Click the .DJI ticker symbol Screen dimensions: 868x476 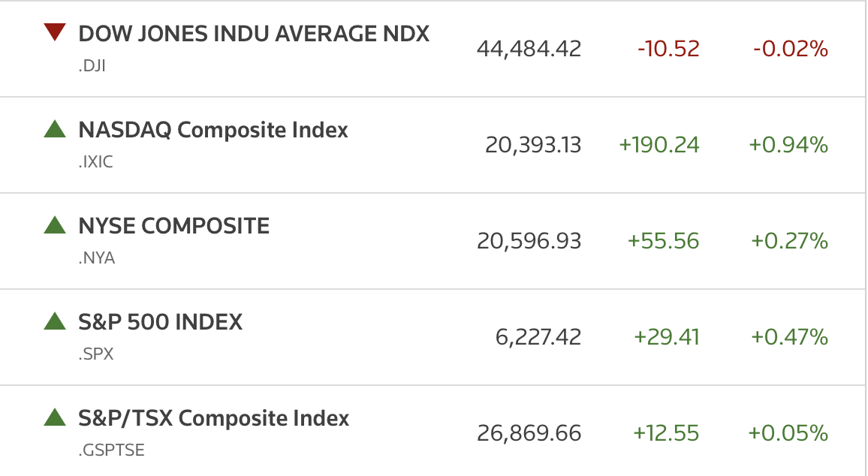pyautogui.click(x=92, y=66)
